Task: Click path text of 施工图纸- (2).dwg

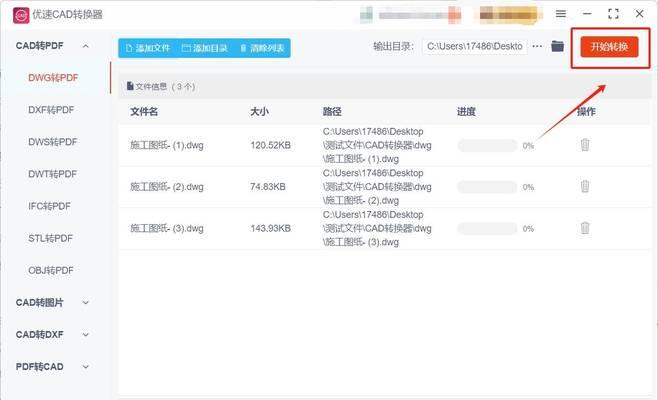Action: click(x=377, y=187)
